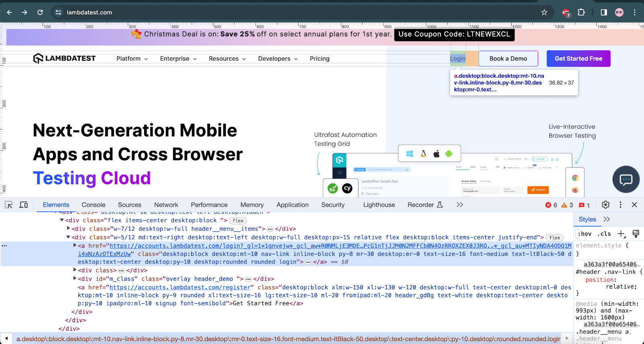The image size is (644, 344).
Task: Click the inspect element picker icon
Action: (8, 205)
